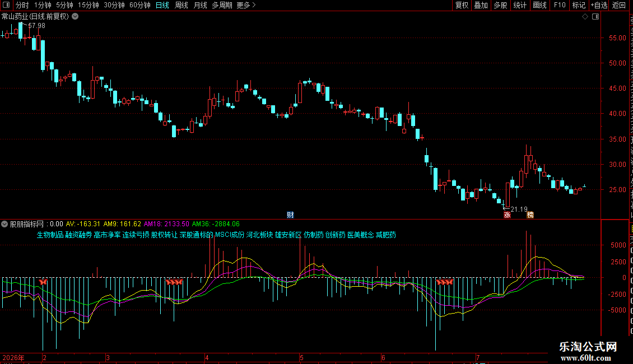
Task: Select the 15分钟 period
Action: point(89,5)
